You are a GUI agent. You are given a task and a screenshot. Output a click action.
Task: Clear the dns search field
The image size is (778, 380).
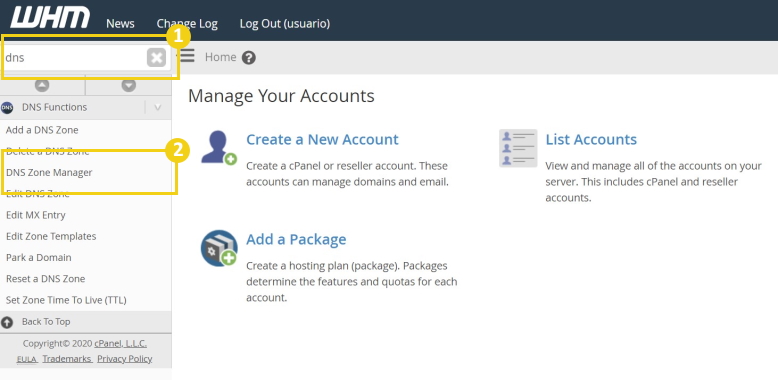click(156, 58)
